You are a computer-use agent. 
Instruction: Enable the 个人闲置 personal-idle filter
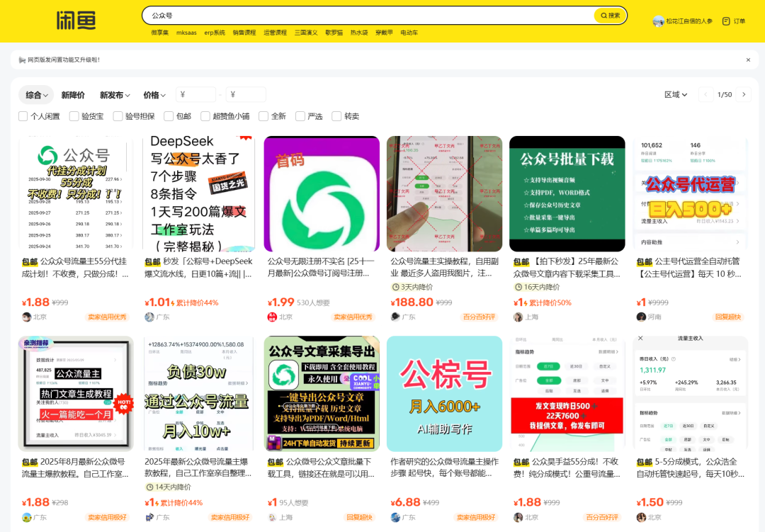23,116
